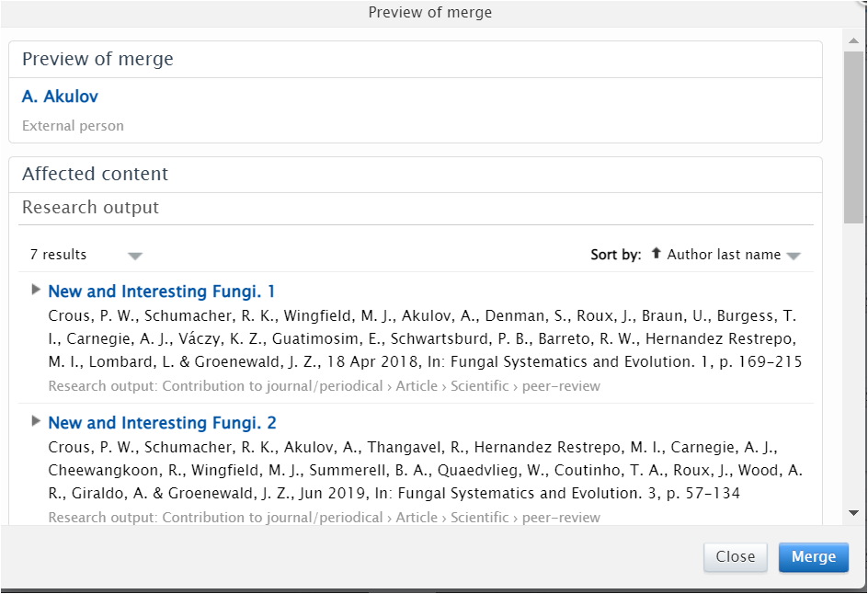The width and height of the screenshot is (868, 594).
Task: Open New and Interesting Fungi. 1 link
Action: [161, 291]
